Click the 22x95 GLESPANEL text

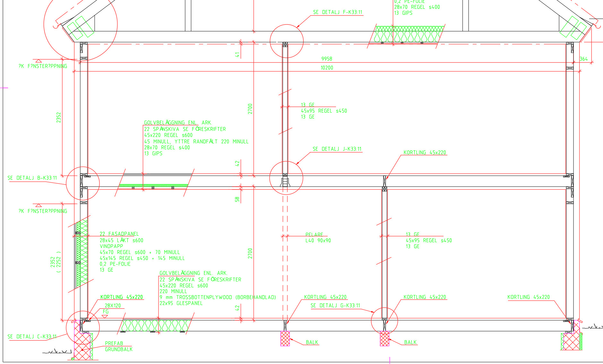[181, 303]
